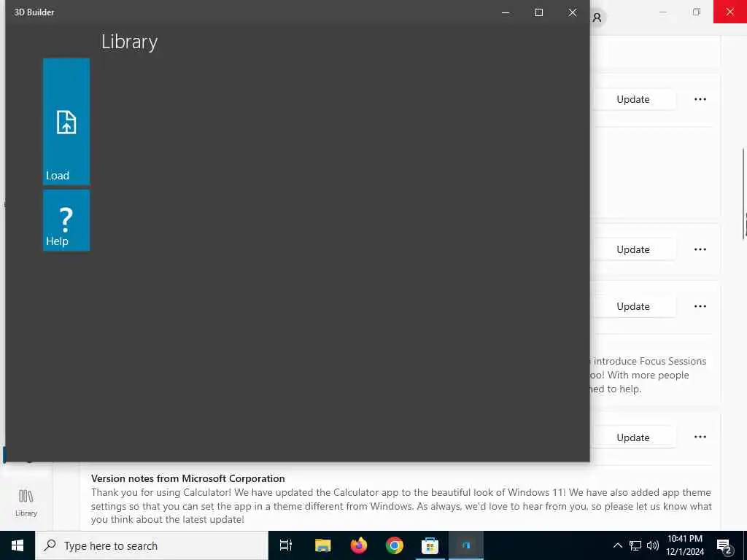Open the volume control in system tray
This screenshot has width=747, height=560.
pos(653,545)
